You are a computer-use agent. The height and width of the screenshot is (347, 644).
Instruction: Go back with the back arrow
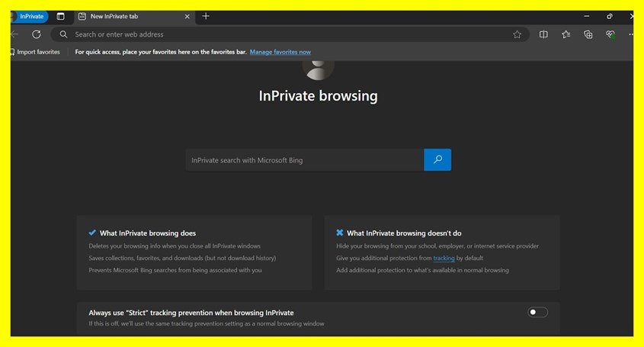click(14, 34)
